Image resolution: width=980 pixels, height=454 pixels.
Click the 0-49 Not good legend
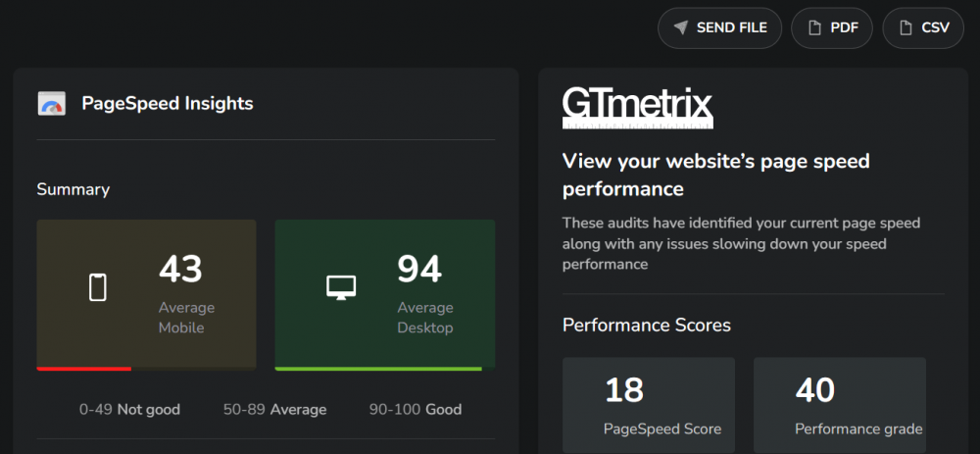pos(129,410)
